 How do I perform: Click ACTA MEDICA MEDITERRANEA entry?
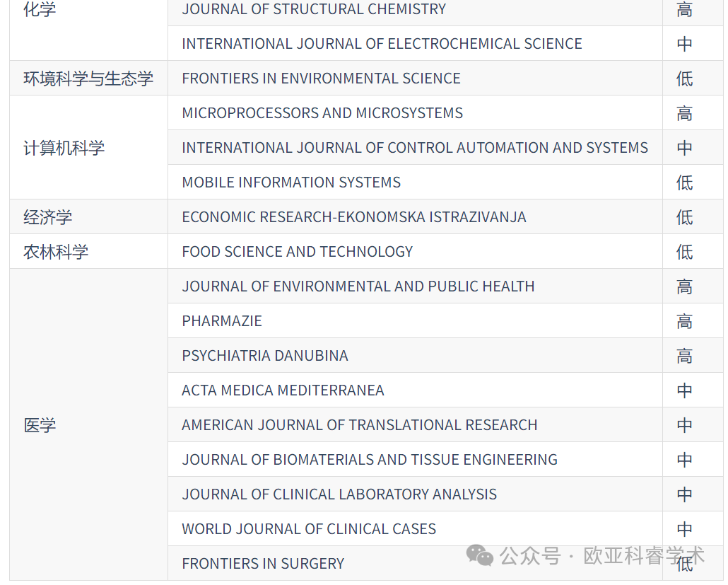[x=283, y=390]
